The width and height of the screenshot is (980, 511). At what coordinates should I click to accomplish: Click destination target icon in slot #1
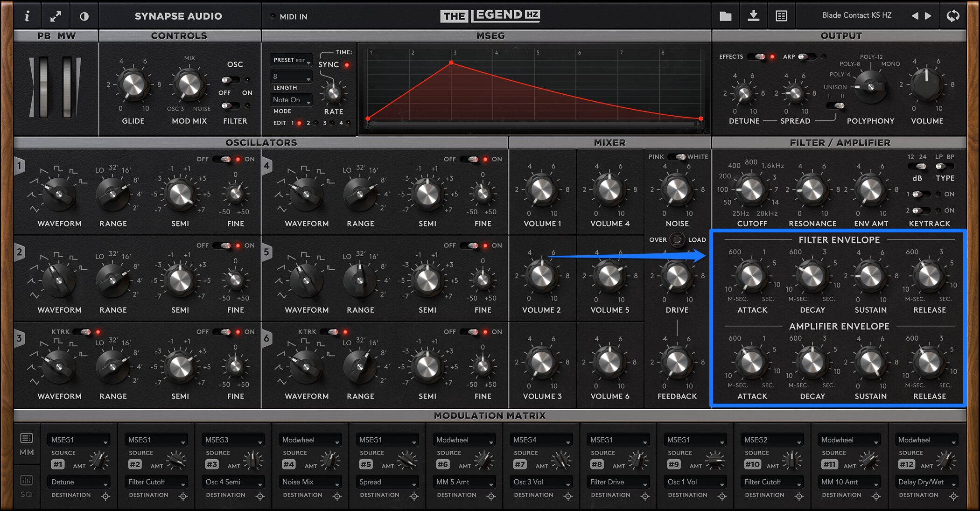105,496
